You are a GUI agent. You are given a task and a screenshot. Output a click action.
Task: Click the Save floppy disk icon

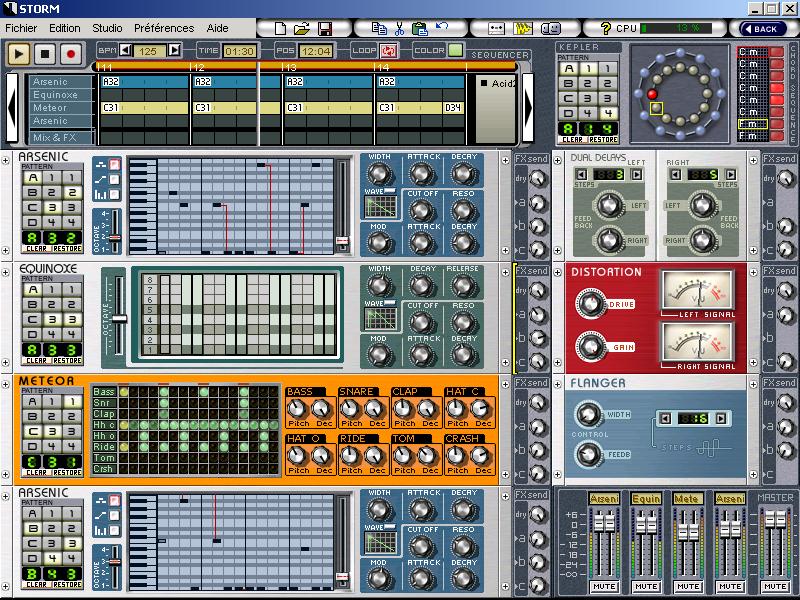(x=325, y=28)
